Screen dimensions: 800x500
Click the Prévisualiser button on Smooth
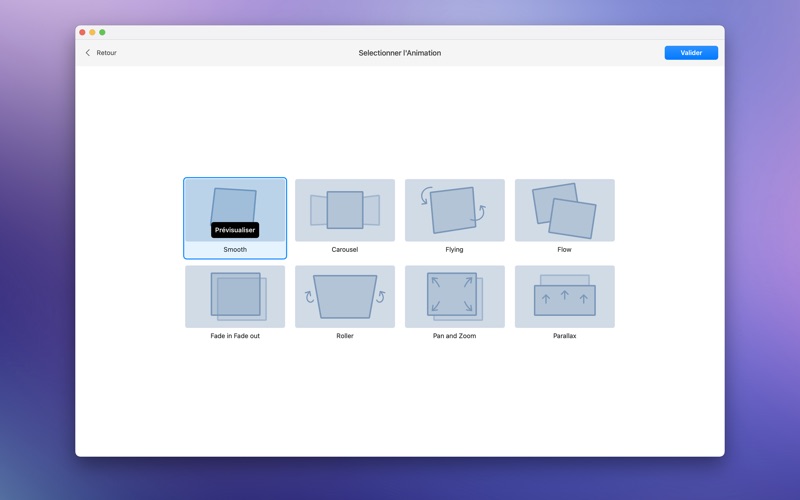click(235, 230)
